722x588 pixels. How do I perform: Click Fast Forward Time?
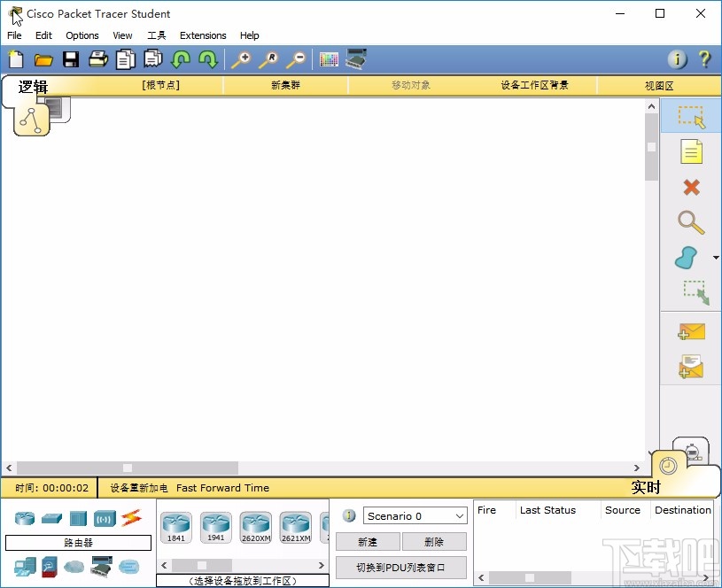[222, 488]
